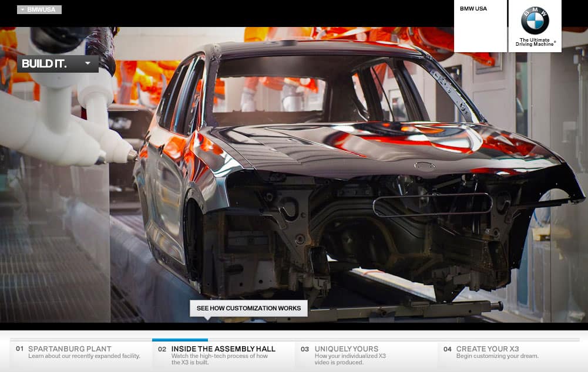Expand the BUILD IT. menu
This screenshot has width=588, height=372.
click(x=58, y=63)
